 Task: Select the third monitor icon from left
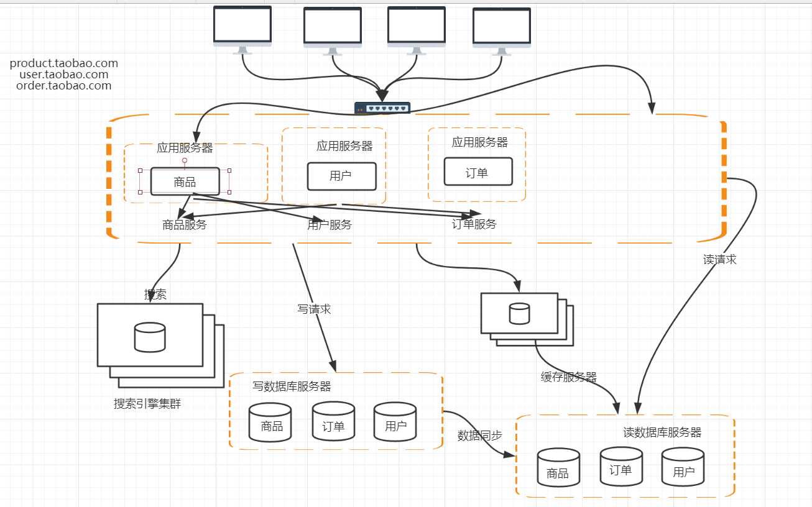coord(417,31)
